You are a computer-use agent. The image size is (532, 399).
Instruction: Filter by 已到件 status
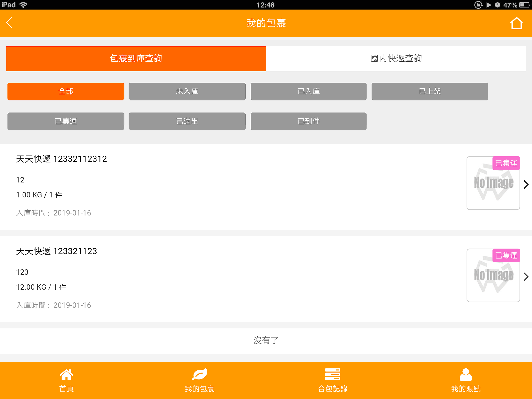309,121
